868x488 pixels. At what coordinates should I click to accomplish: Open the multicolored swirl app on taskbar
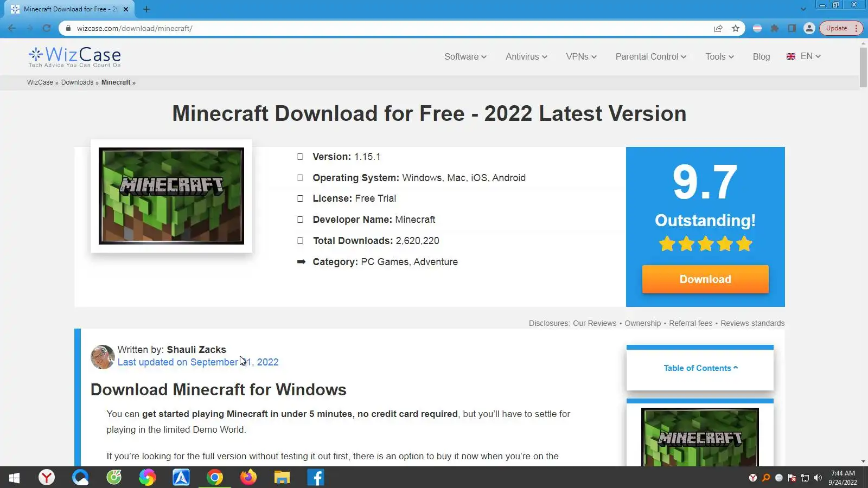[x=148, y=478]
